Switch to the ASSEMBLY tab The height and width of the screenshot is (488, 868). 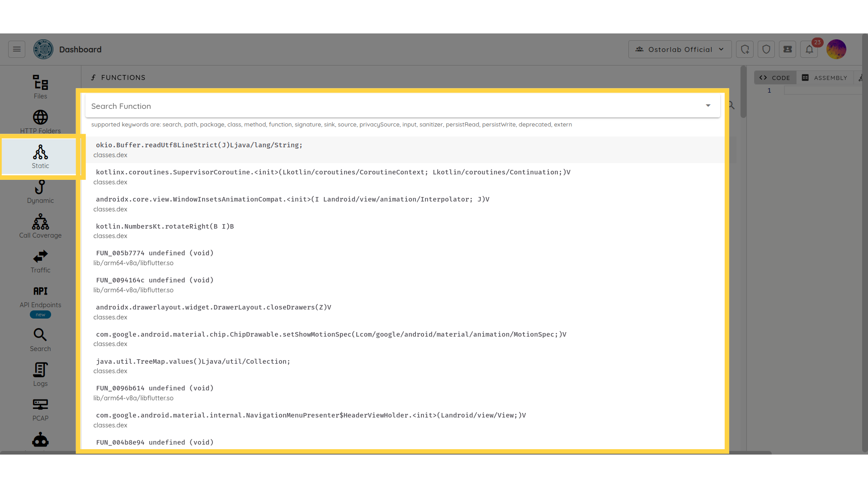pyautogui.click(x=825, y=78)
